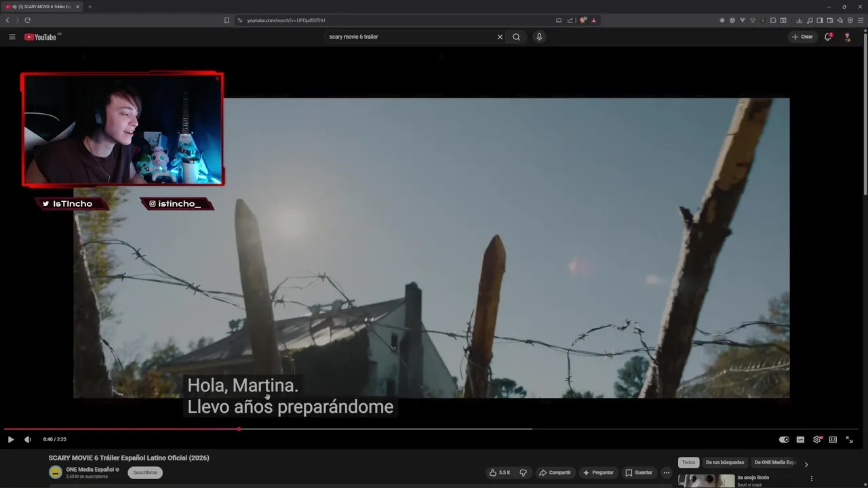Click the Preguntar button
Image resolution: width=868 pixels, height=488 pixels.
(597, 472)
